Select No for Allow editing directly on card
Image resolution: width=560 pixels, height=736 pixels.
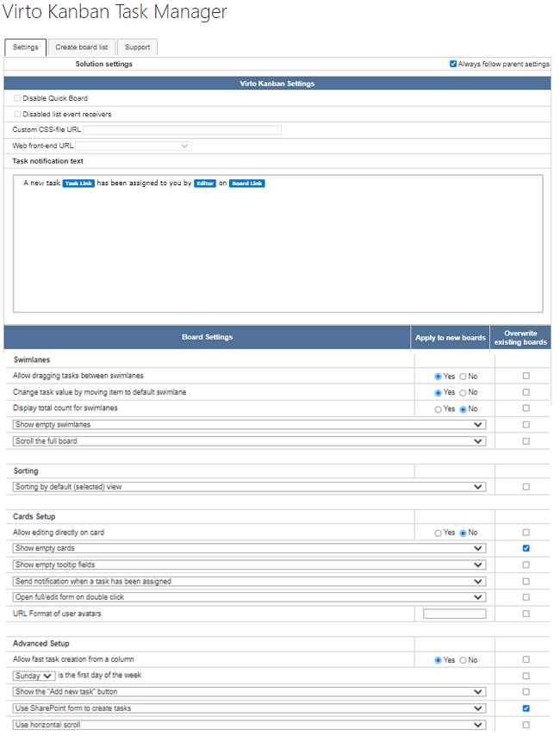(463, 533)
